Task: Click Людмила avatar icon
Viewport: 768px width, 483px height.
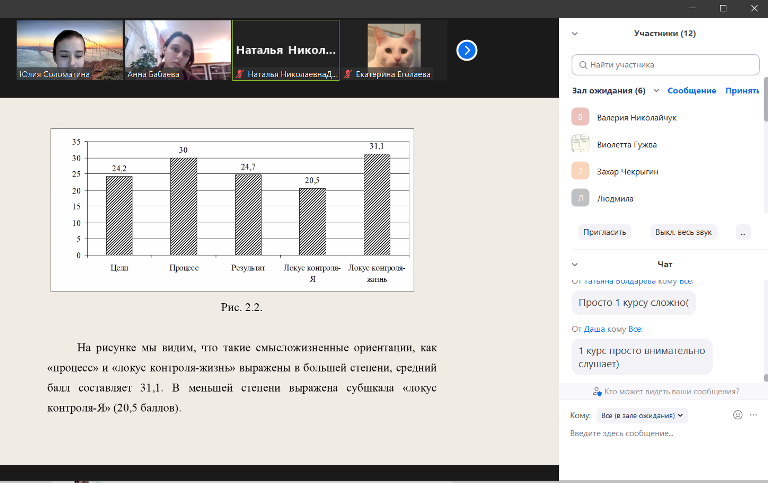Action: coord(580,198)
